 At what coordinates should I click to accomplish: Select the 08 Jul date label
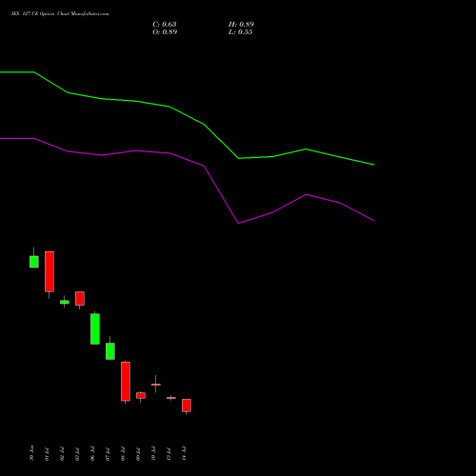click(x=123, y=454)
